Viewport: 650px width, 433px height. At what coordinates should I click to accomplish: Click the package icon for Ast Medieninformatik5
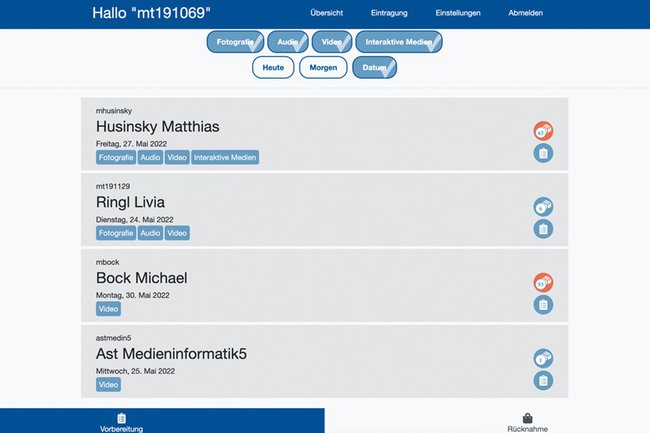[543, 358]
